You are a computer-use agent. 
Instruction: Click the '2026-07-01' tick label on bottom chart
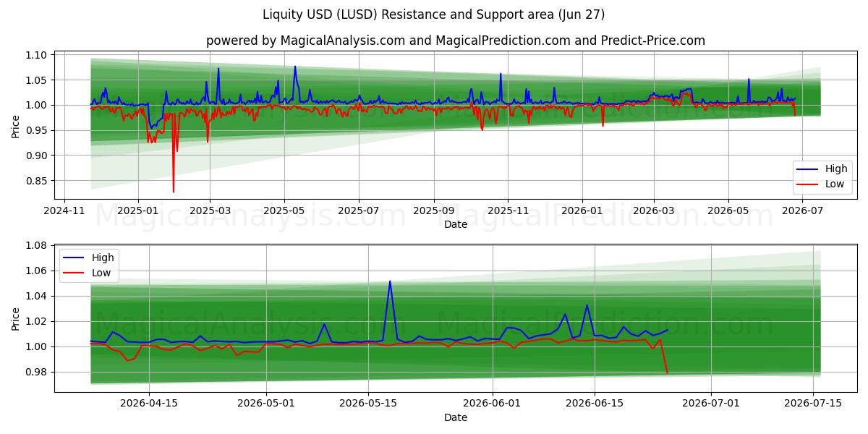click(x=712, y=403)
